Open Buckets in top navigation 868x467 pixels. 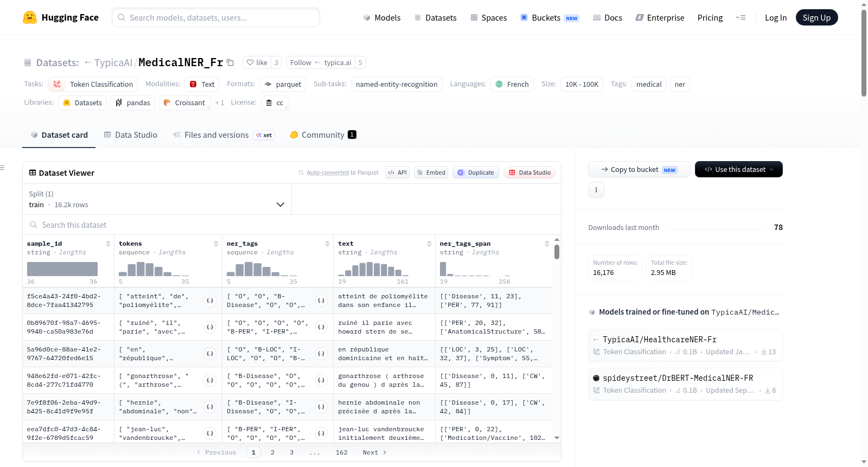pyautogui.click(x=550, y=17)
